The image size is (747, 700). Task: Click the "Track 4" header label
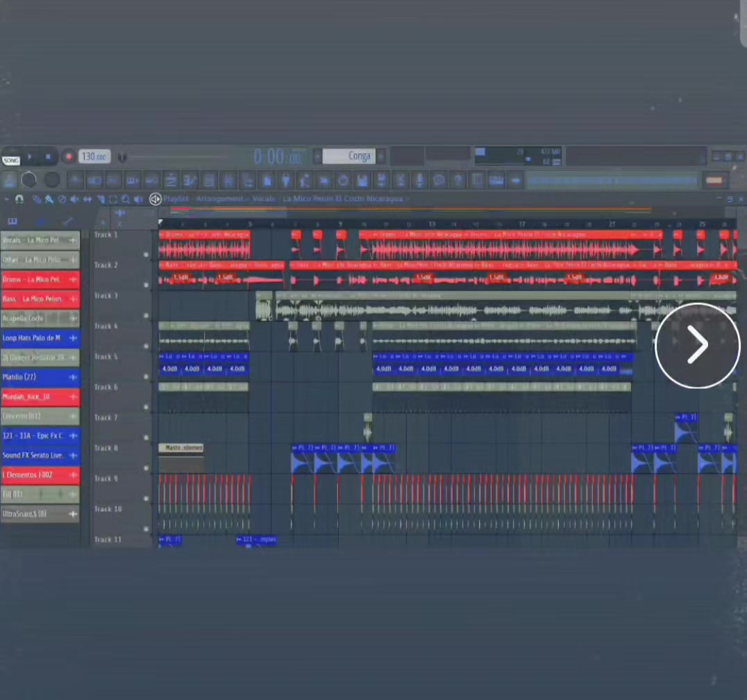click(106, 326)
